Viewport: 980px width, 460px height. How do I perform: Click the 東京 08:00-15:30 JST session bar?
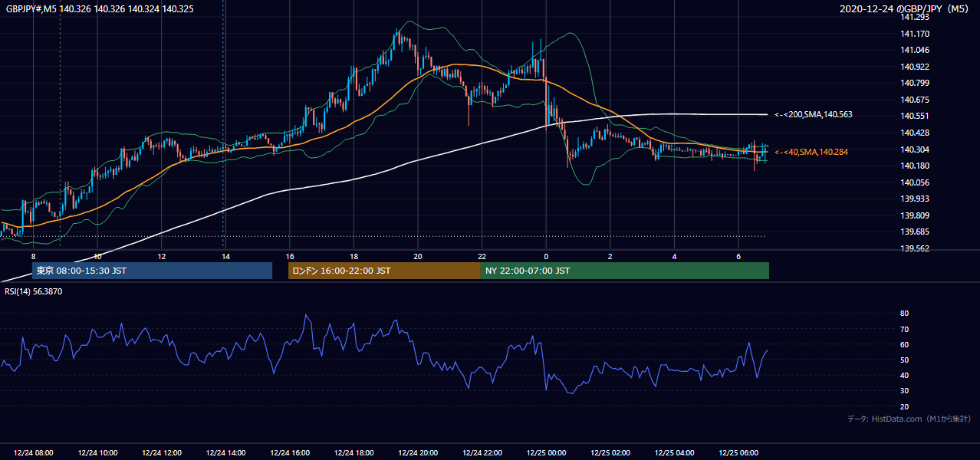tap(152, 271)
